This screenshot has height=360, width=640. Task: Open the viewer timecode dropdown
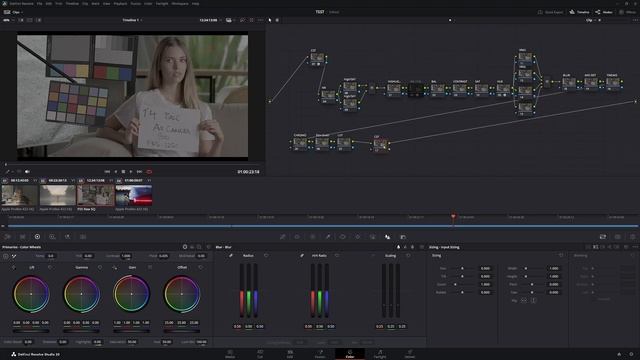click(x=210, y=20)
